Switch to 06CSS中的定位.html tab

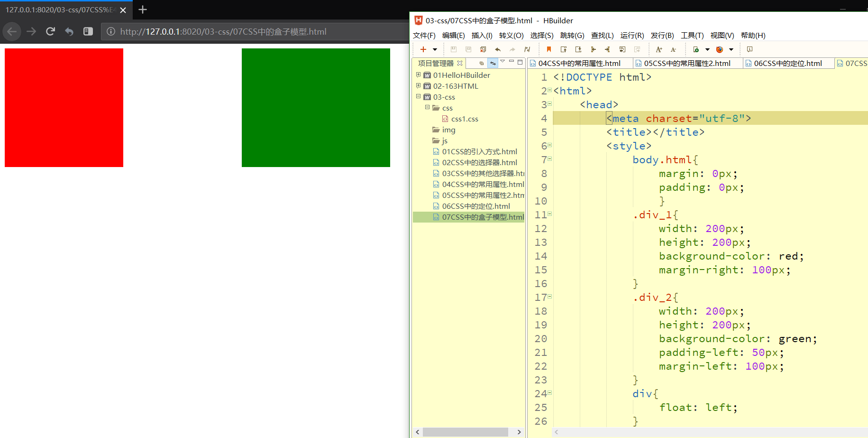[x=788, y=63]
